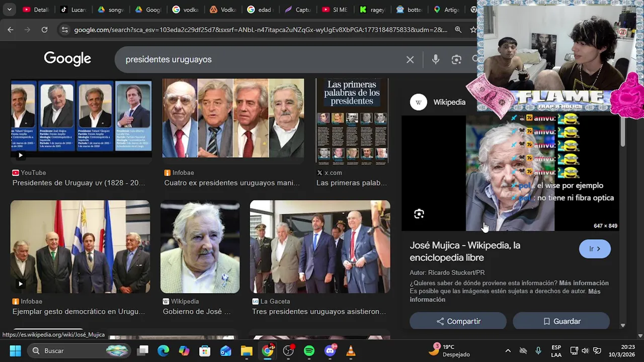
Task: Open weather widget '19°C Despejado'
Action: click(449, 350)
